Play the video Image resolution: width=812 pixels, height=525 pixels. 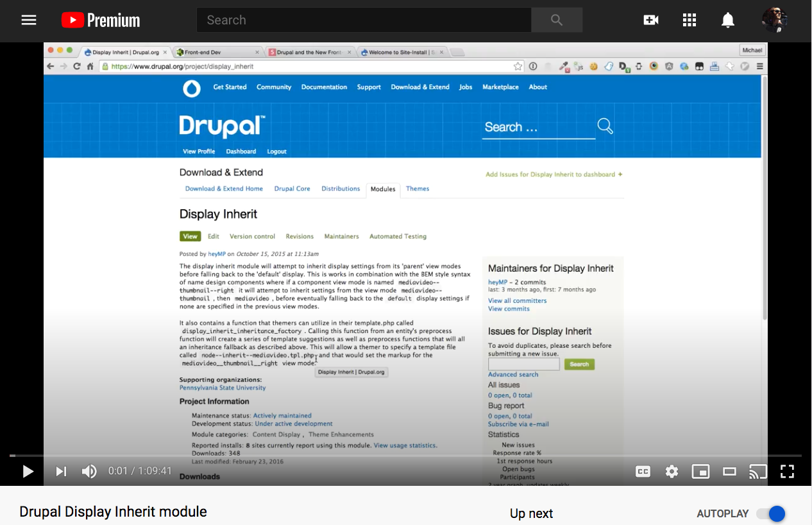pos(28,472)
